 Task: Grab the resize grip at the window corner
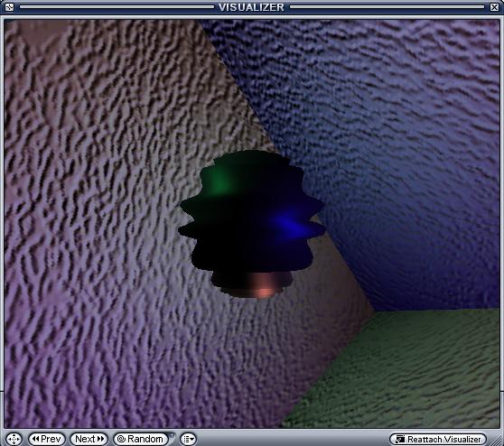point(500,442)
